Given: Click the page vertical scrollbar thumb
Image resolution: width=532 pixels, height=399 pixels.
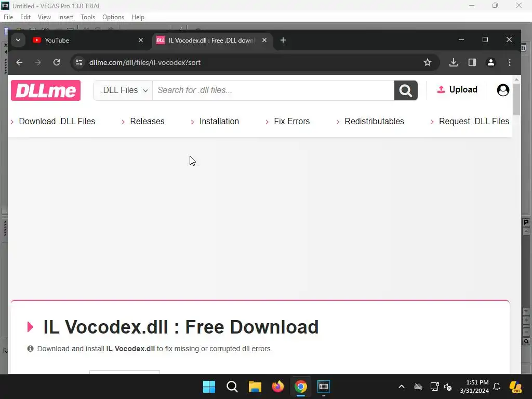Looking at the screenshot, I should pos(516,99).
